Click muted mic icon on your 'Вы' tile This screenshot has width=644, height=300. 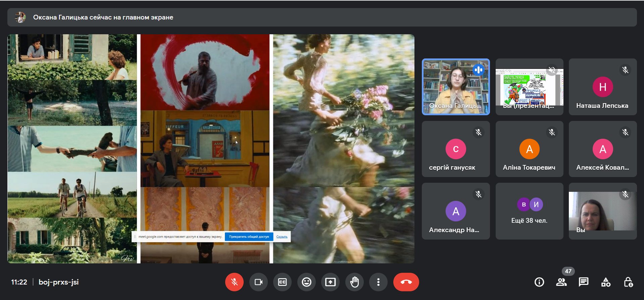point(625,194)
